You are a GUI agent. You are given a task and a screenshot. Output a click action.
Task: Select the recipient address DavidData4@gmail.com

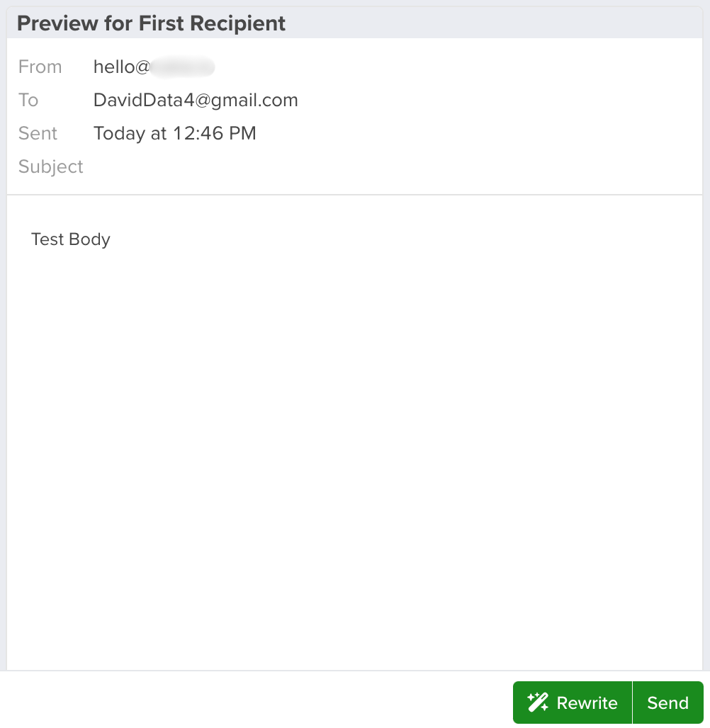pyautogui.click(x=196, y=100)
